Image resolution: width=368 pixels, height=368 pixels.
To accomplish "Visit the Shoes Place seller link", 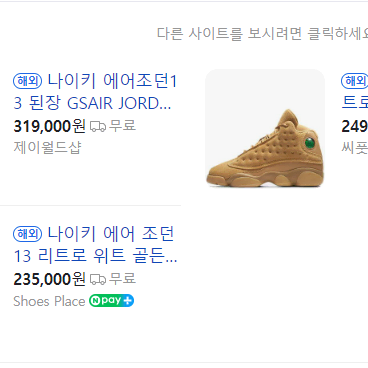I will (x=49, y=301).
